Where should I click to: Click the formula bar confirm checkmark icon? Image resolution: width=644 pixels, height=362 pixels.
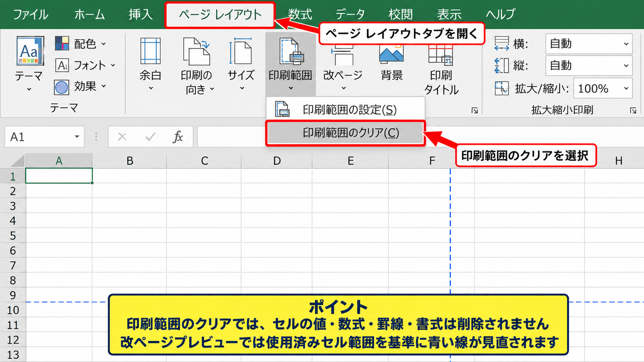click(150, 137)
